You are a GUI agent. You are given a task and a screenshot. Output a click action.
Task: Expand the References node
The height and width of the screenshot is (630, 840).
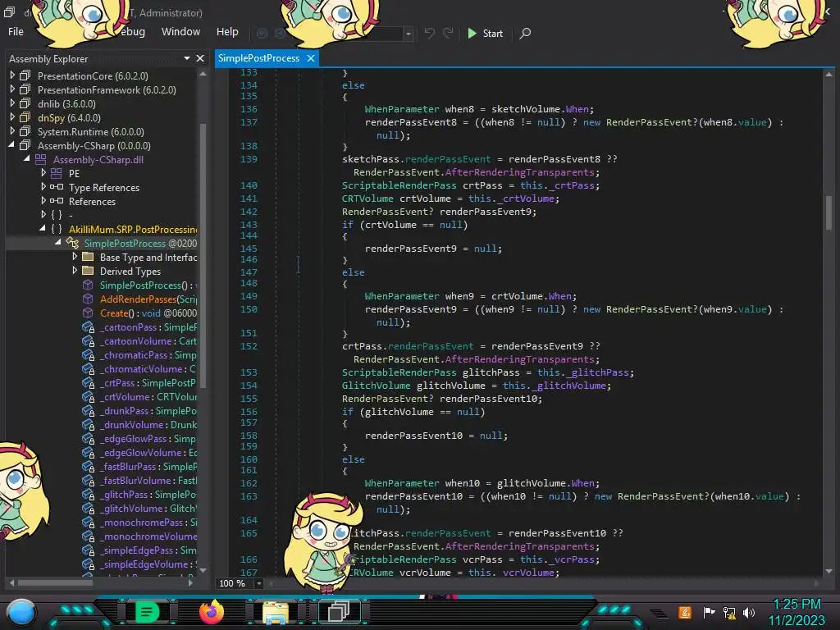point(43,201)
